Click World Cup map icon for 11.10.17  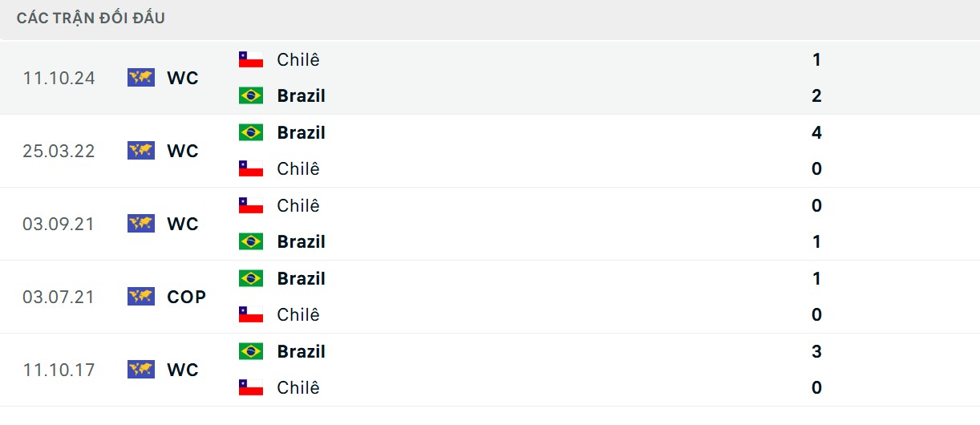141,370
